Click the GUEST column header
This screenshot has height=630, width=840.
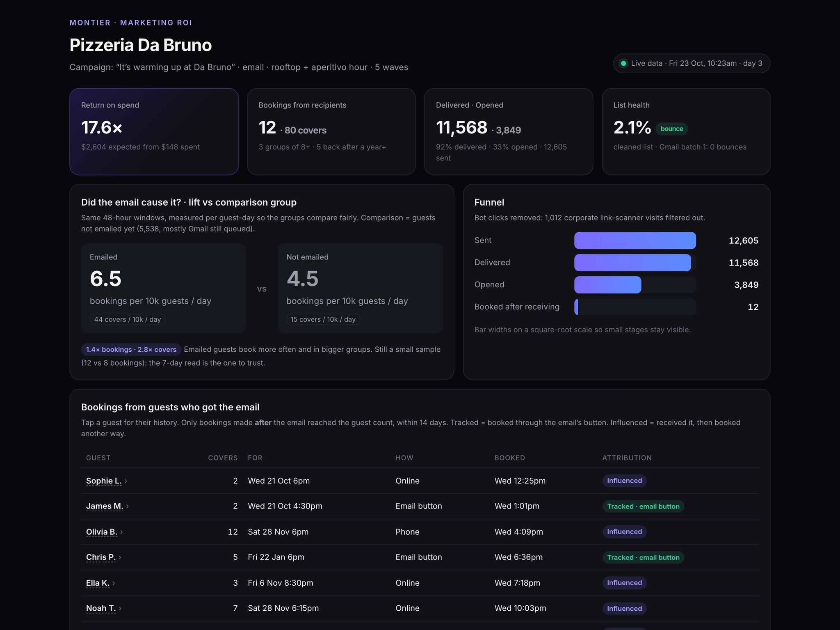[x=98, y=458]
